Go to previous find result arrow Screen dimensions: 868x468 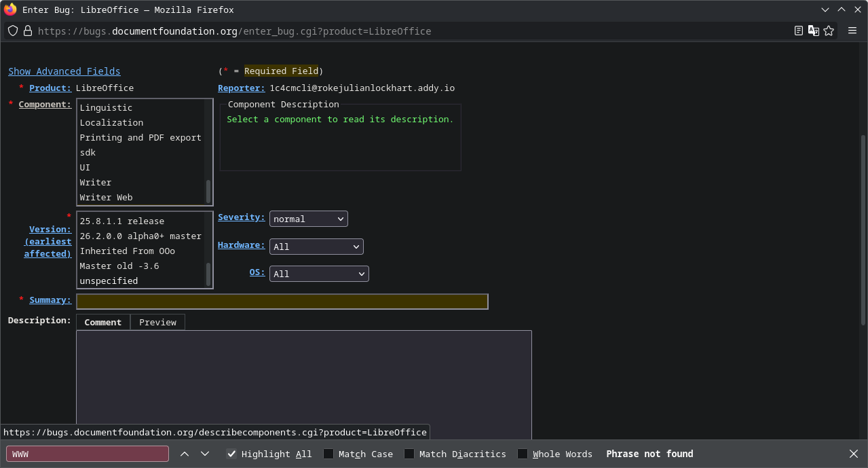coord(185,454)
